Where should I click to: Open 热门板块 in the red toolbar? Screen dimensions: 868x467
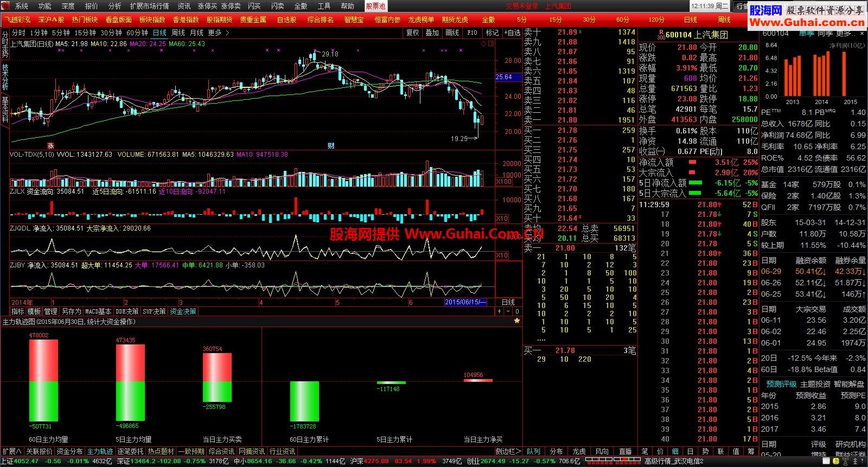coord(85,20)
